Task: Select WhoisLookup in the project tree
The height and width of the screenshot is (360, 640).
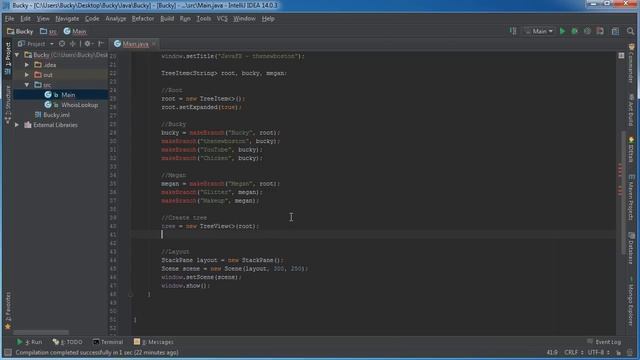Action: (80, 105)
